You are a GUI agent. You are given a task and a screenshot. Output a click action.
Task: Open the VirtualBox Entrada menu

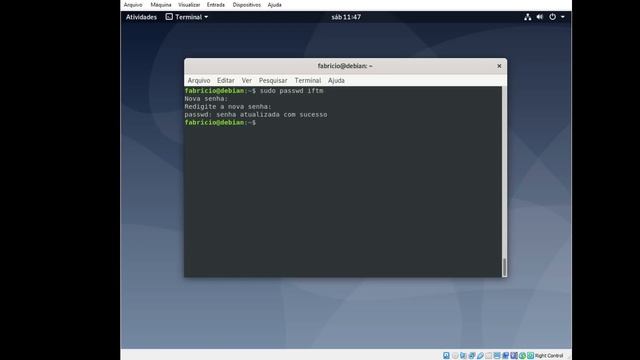(216, 5)
